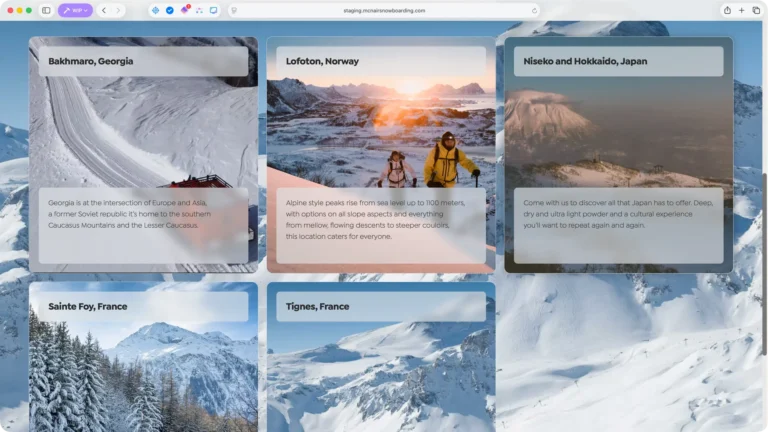This screenshot has height=432, width=768.
Task: Click the blue crosshair extension icon
Action: point(155,10)
